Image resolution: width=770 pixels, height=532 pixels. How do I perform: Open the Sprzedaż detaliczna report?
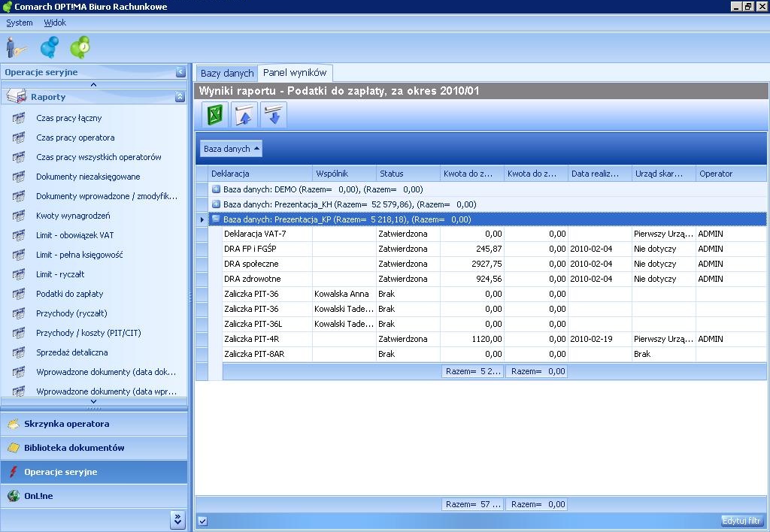(72, 353)
